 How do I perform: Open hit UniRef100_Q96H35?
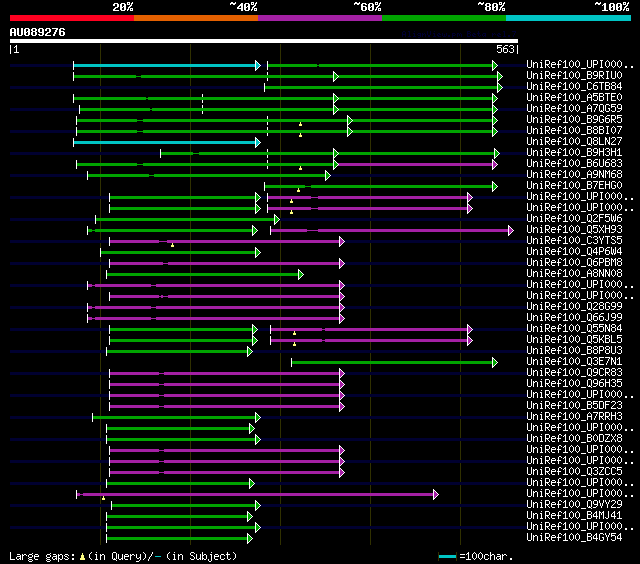(574, 384)
